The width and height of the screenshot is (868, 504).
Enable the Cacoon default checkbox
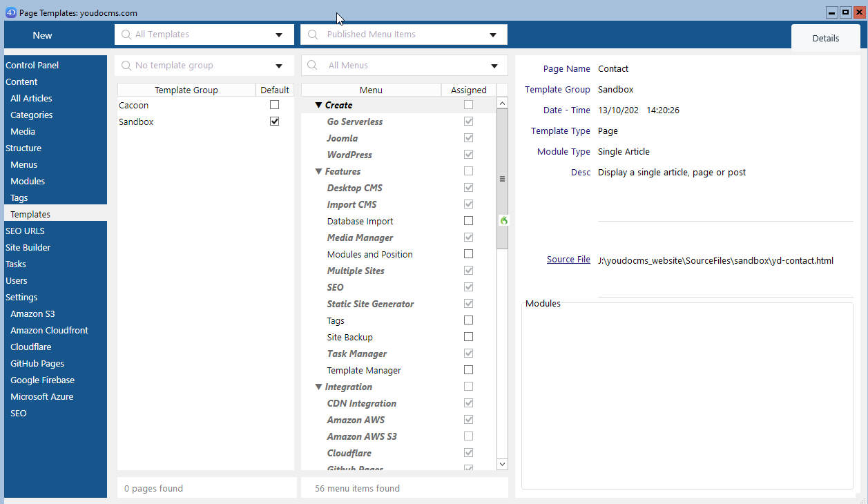pos(274,105)
